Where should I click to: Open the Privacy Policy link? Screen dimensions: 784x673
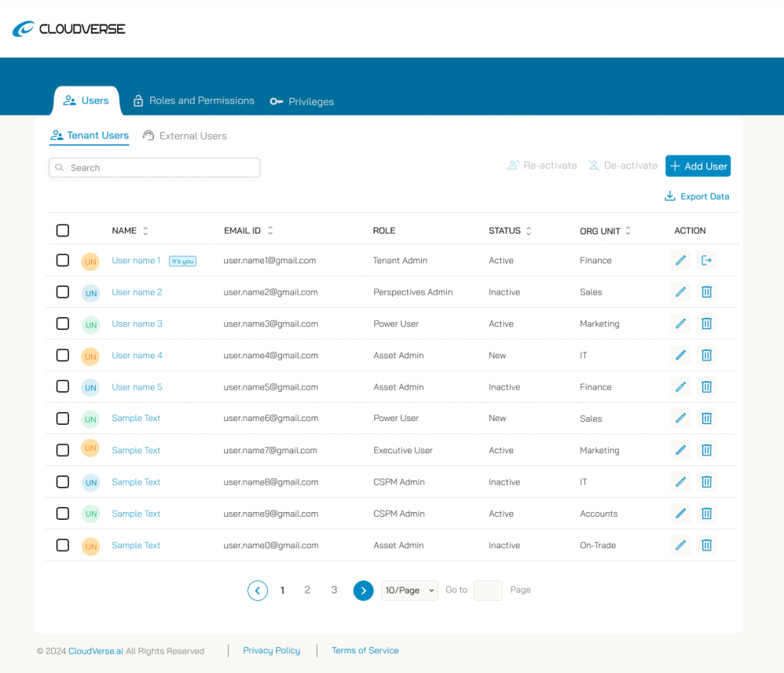[271, 650]
